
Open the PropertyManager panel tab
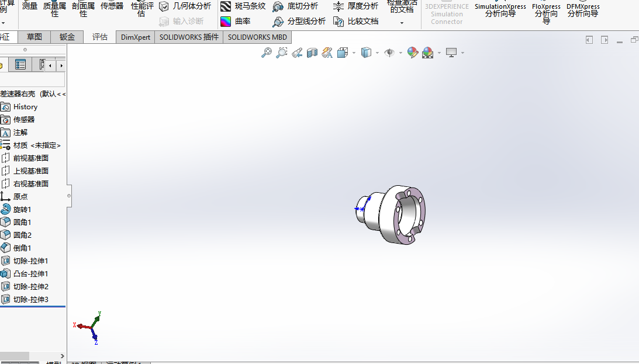coord(20,64)
